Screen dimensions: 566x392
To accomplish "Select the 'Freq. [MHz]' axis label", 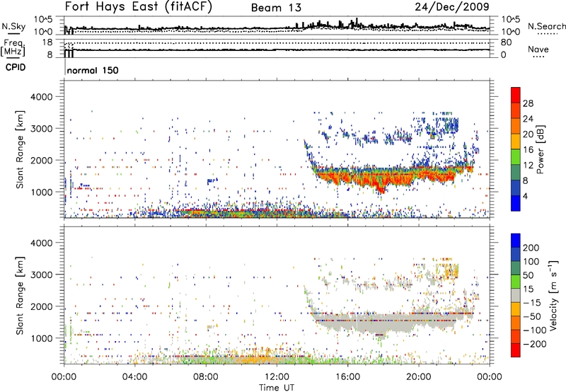I will tap(13, 47).
